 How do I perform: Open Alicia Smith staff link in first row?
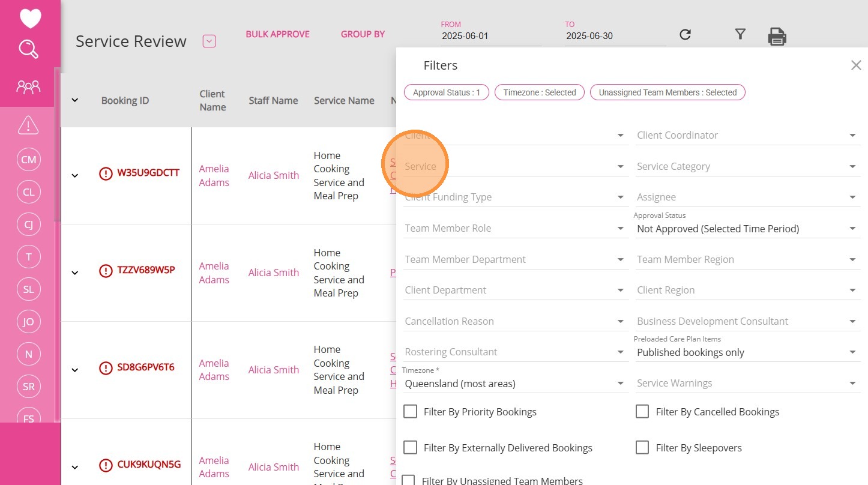point(274,175)
